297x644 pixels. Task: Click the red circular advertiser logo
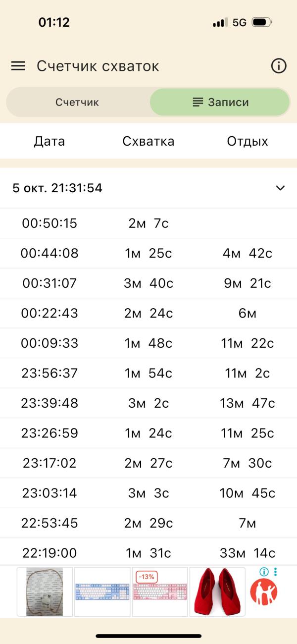pyautogui.click(x=263, y=592)
